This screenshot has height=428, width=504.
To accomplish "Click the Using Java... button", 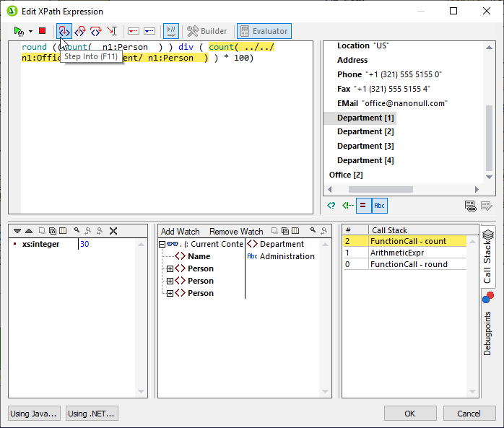I will point(34,414).
